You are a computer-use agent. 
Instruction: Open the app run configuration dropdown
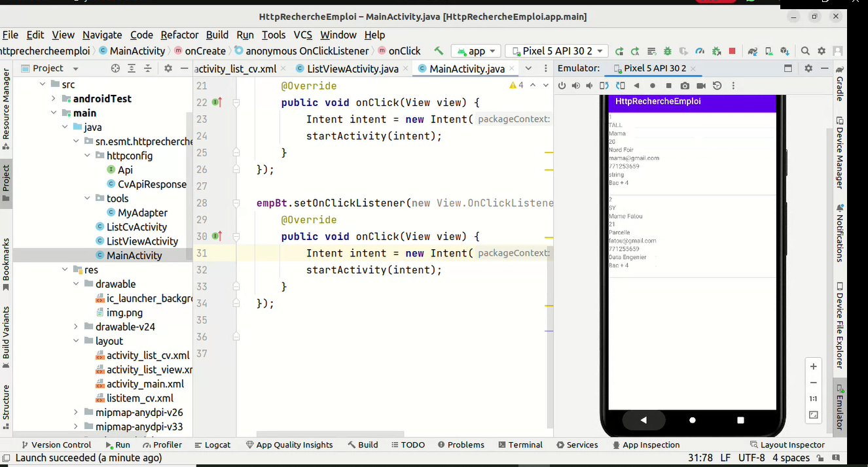pyautogui.click(x=476, y=51)
